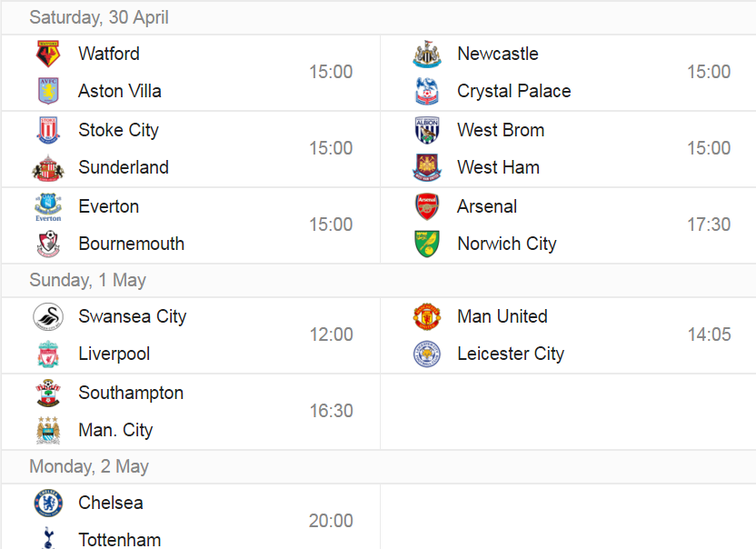The image size is (756, 549).
Task: Click the Norwich City badge
Action: tap(427, 244)
